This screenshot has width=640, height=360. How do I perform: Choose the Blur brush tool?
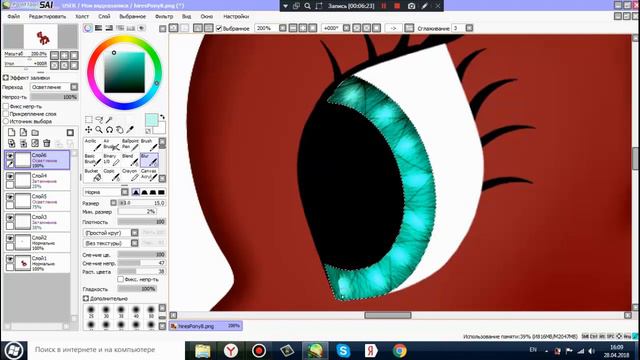[149, 160]
